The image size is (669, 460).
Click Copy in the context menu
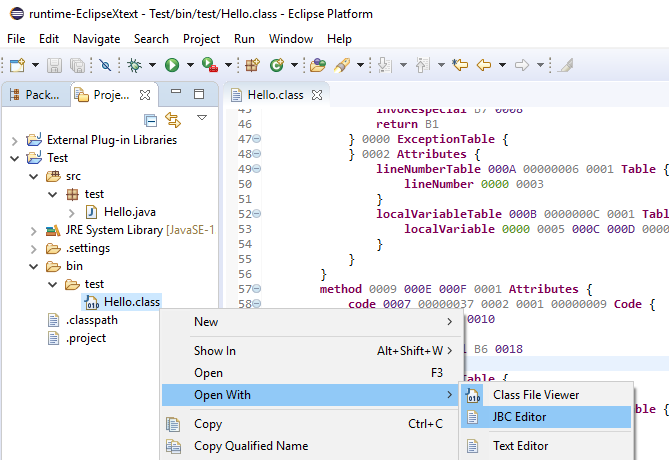coord(312,424)
